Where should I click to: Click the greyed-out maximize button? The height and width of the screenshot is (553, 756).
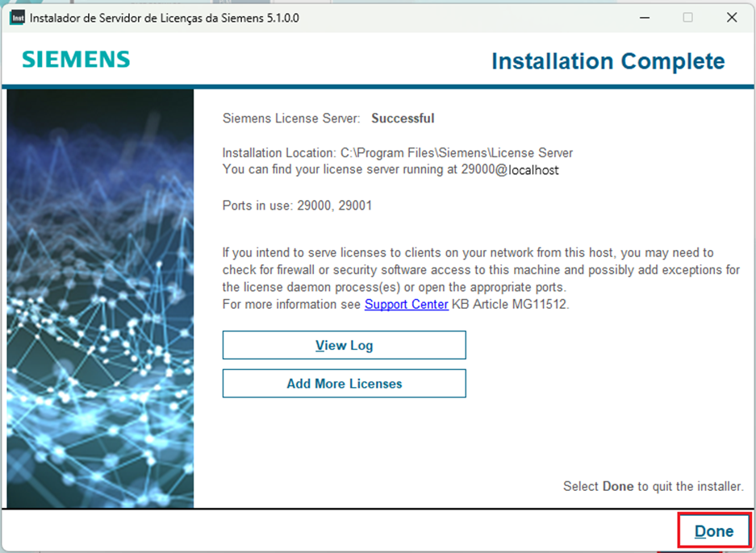pyautogui.click(x=687, y=18)
